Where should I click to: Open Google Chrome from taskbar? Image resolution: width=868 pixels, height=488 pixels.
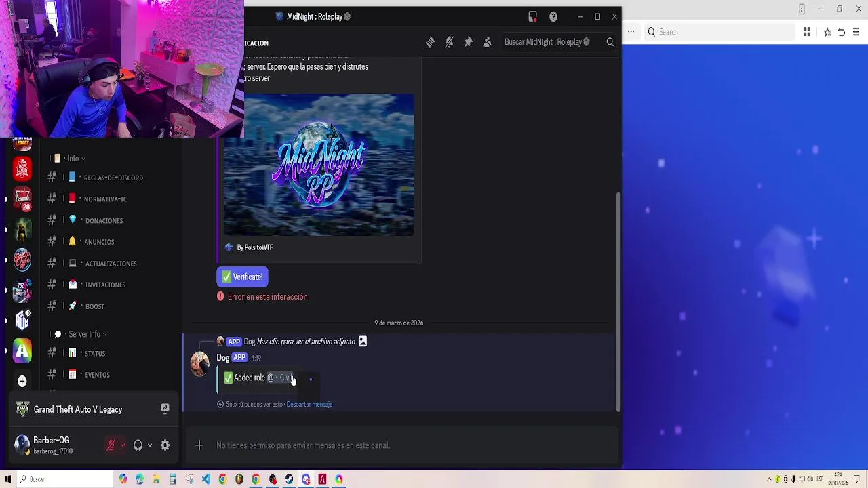point(222,479)
